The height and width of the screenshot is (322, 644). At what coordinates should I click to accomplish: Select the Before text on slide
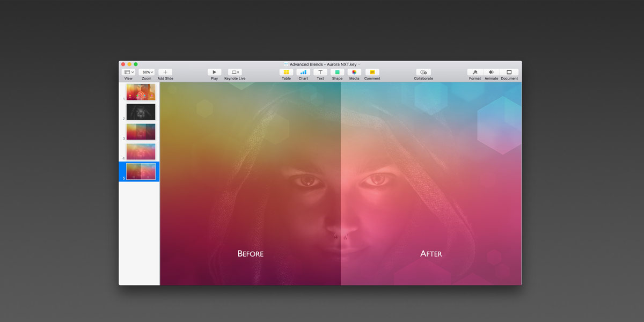[x=251, y=253]
